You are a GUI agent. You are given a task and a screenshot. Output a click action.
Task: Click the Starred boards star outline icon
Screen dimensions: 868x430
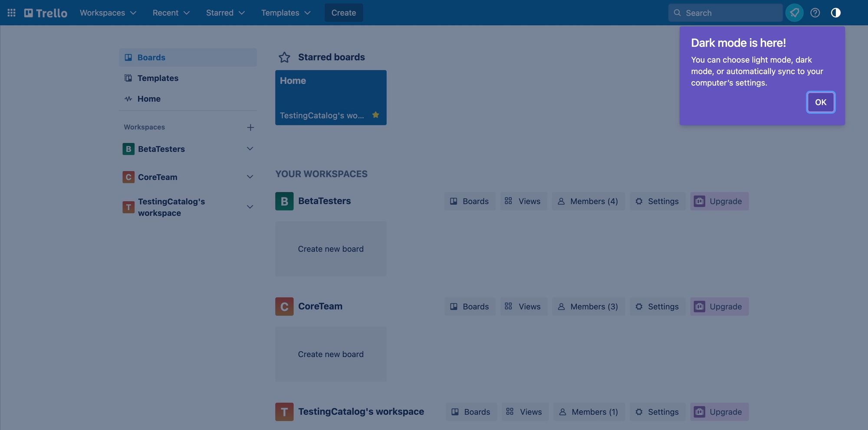click(x=284, y=57)
